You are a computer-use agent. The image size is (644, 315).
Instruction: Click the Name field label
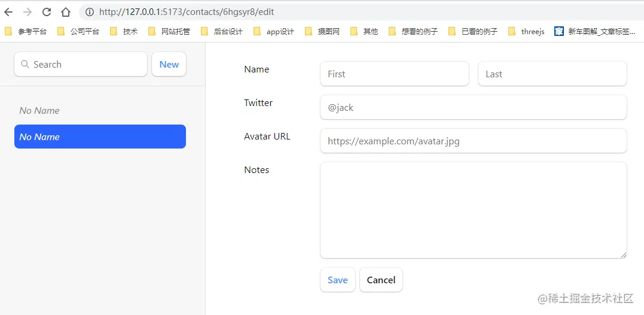pyautogui.click(x=257, y=69)
